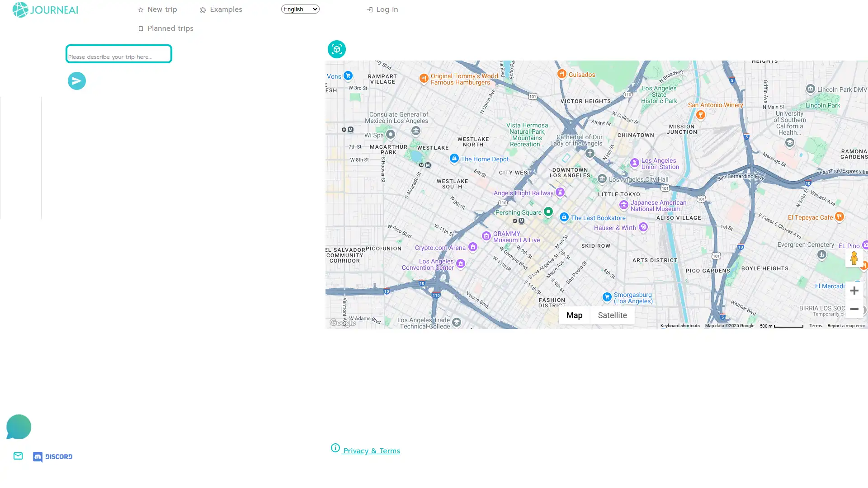Image resolution: width=868 pixels, height=488 pixels.
Task: Select The Last Bookstore map marker
Action: coord(564,217)
